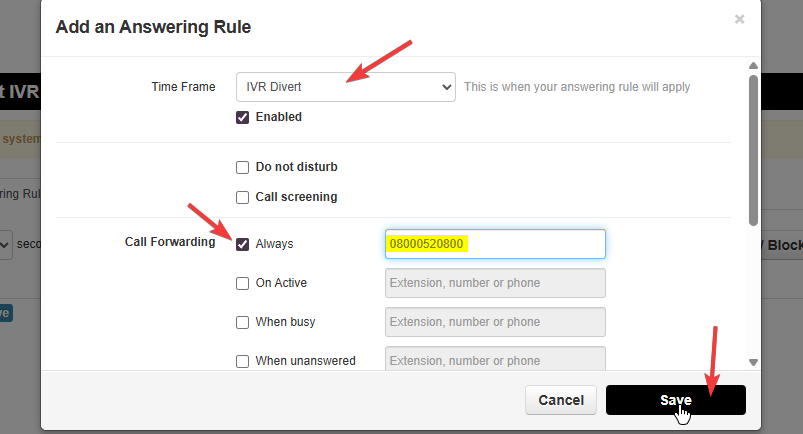The width and height of the screenshot is (803, 434).
Task: Enable Call screening option
Action: pos(243,197)
